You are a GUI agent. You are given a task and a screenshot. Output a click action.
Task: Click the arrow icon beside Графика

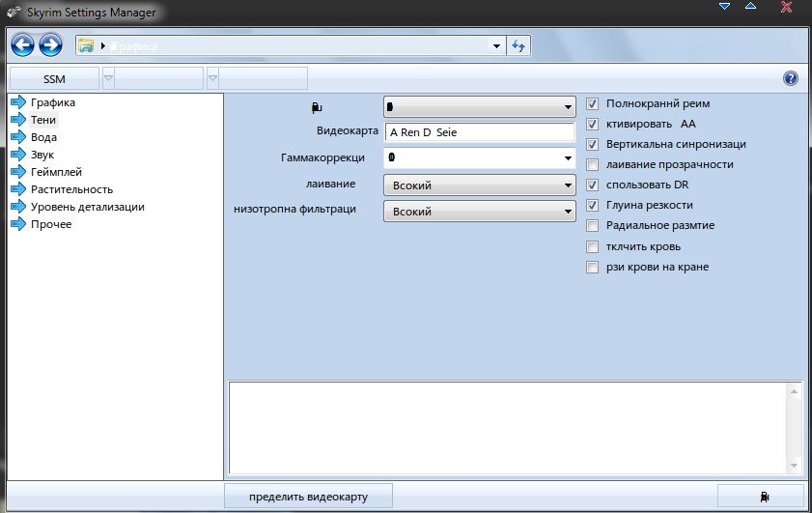click(18, 102)
